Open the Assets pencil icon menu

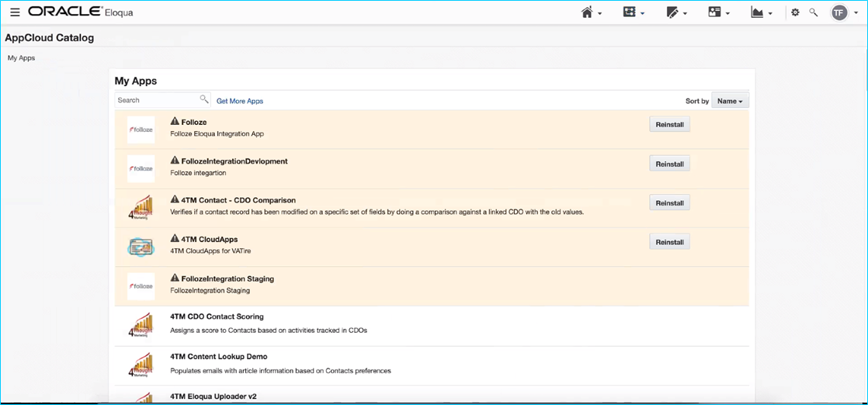click(672, 12)
